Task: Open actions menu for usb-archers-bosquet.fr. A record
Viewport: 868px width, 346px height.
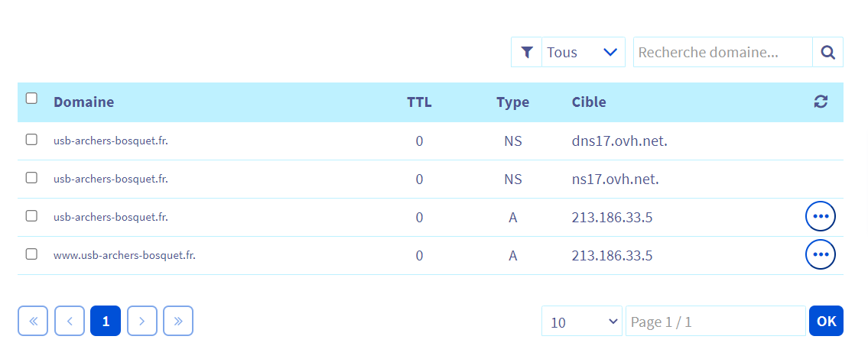Action: point(821,217)
